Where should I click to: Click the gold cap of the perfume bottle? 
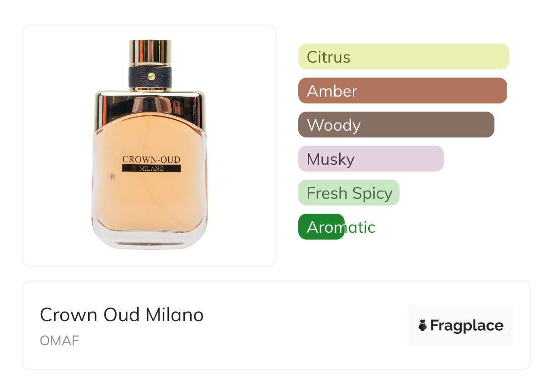click(x=150, y=52)
